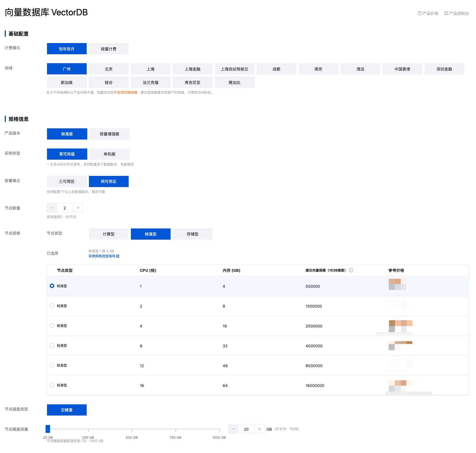Choose the 16-core 64 GB standard node
This screenshot has height=453, width=476.
[x=52, y=385]
